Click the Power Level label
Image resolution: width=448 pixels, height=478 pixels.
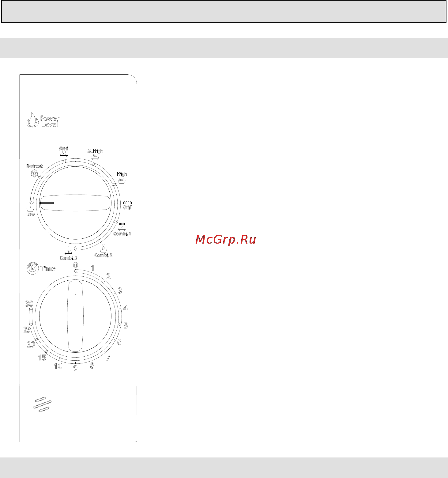click(x=50, y=121)
